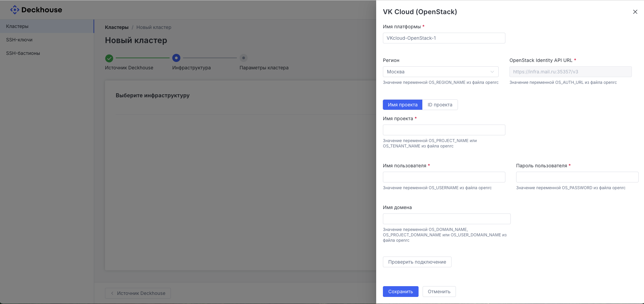This screenshot has height=304, width=644.
Task: Click the Источник Deckhouse step label
Action: (x=129, y=68)
